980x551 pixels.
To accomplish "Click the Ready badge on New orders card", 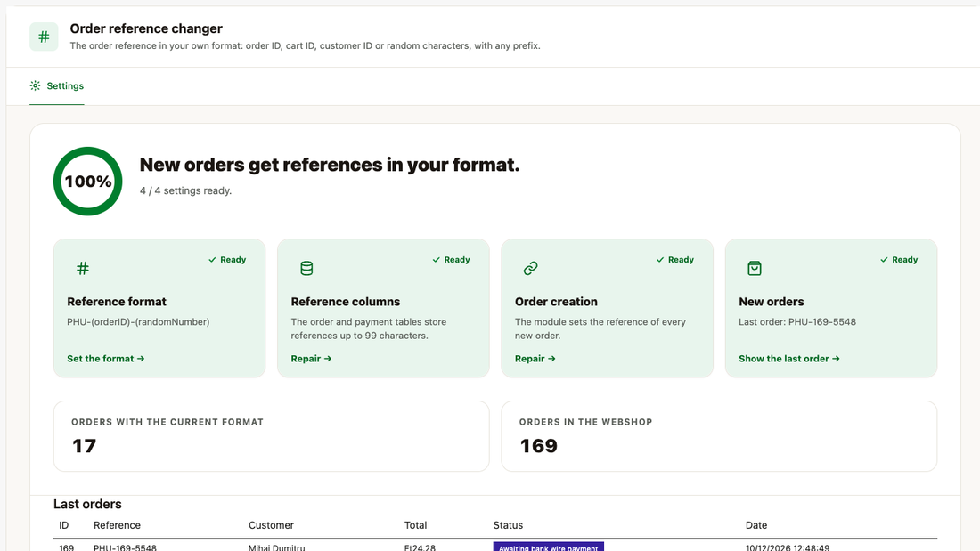I will coord(899,260).
